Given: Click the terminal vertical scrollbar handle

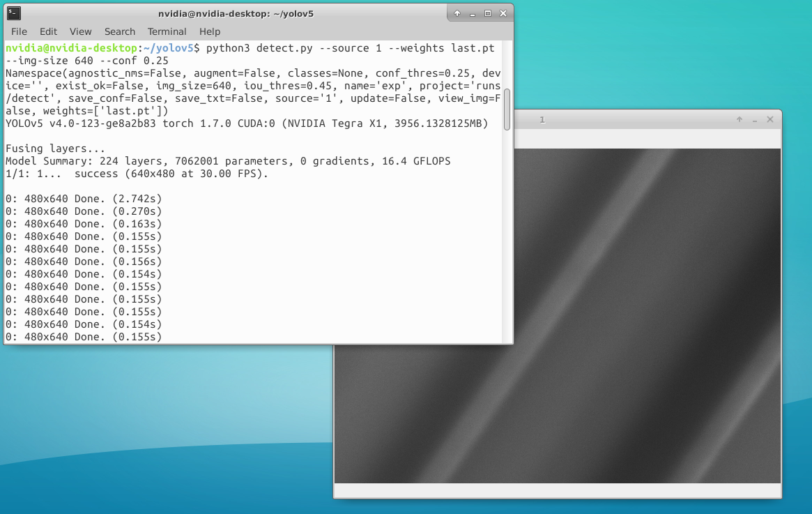Looking at the screenshot, I should (507, 109).
